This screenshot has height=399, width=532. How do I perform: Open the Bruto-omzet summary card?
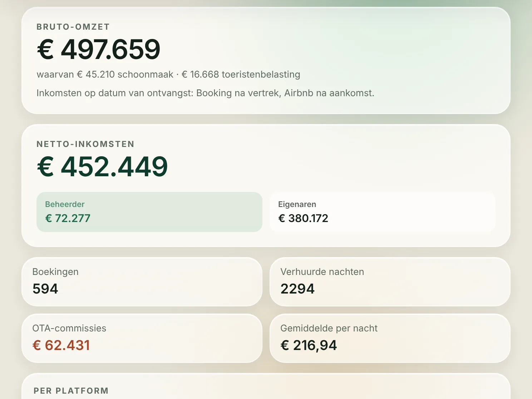pos(266,60)
